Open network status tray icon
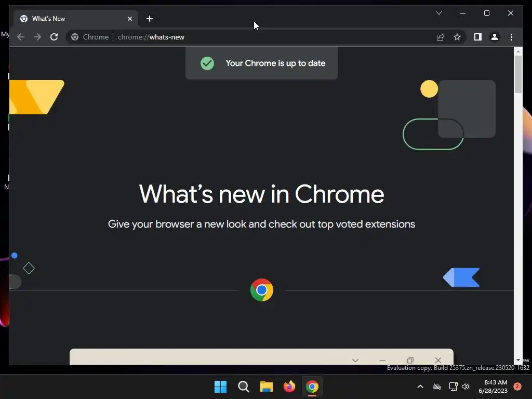The image size is (532, 399). pyautogui.click(x=453, y=387)
